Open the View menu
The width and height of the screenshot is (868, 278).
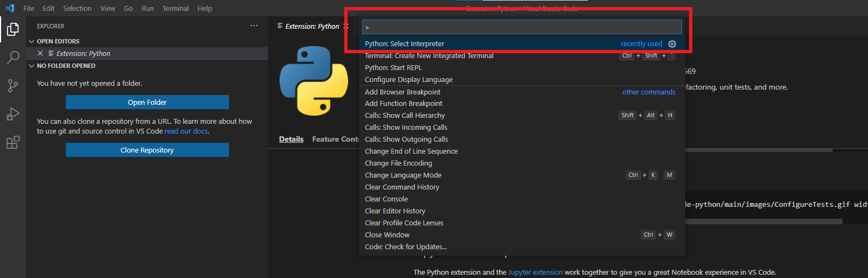click(x=108, y=8)
